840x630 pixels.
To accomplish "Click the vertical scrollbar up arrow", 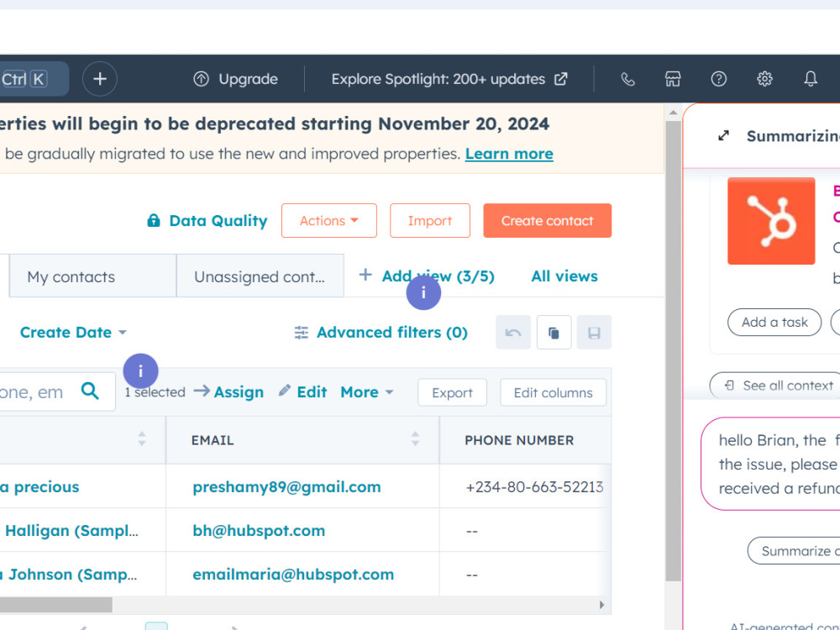I will [x=674, y=113].
